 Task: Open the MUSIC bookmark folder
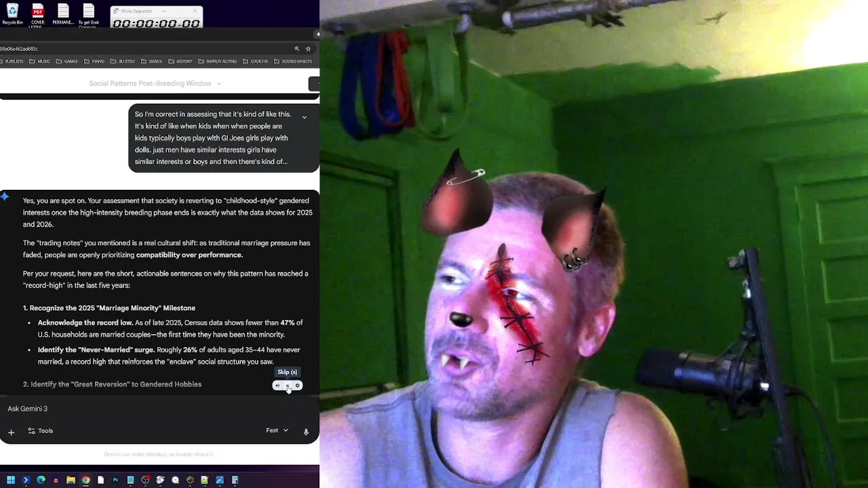[x=40, y=62]
